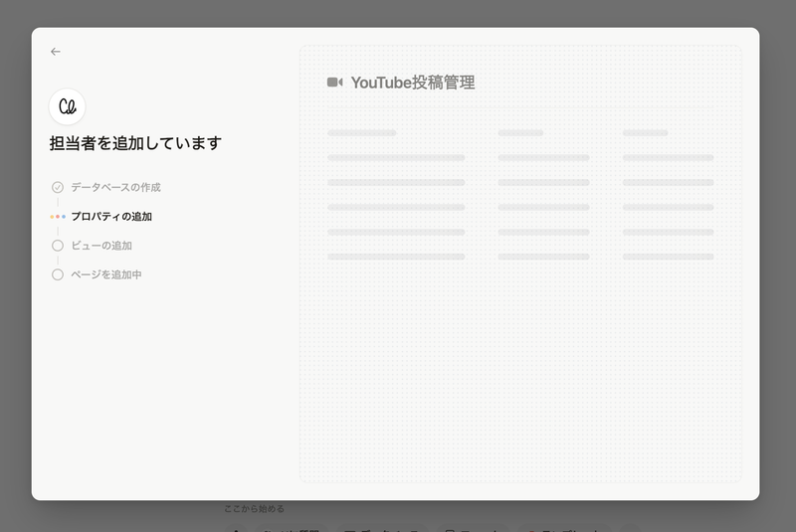The image size is (796, 532).
Task: Select the プロパティの追加 step label
Action: [111, 216]
